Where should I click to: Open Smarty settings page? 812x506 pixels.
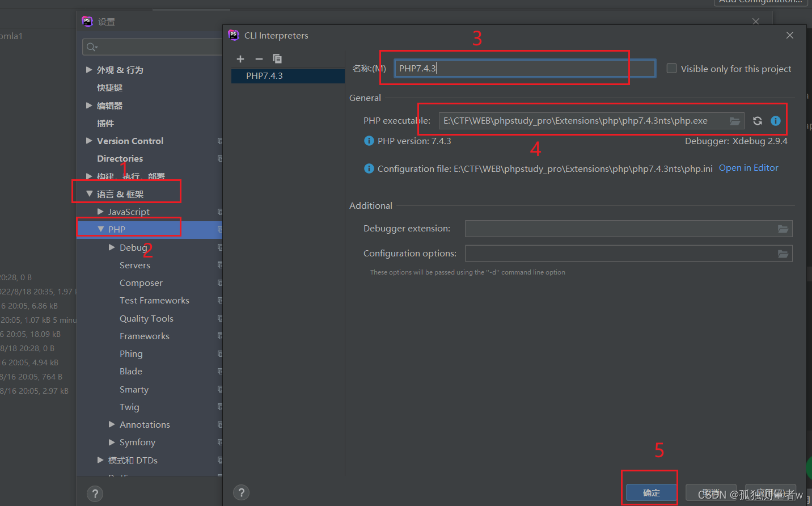(134, 389)
